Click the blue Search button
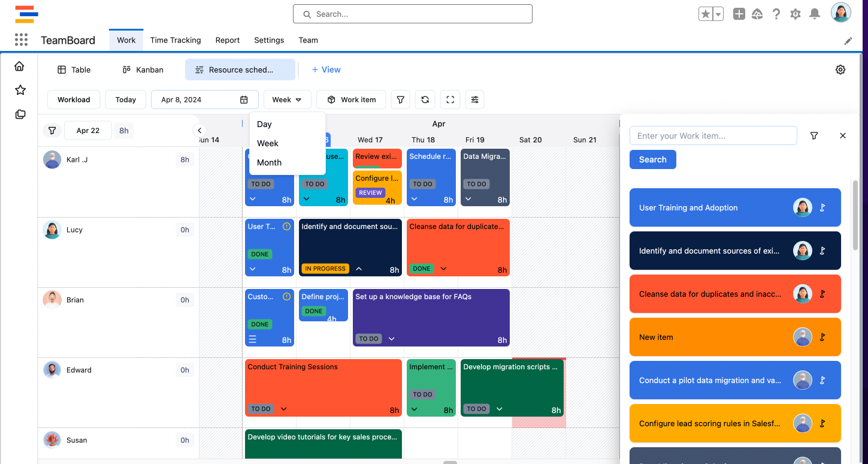 652,159
